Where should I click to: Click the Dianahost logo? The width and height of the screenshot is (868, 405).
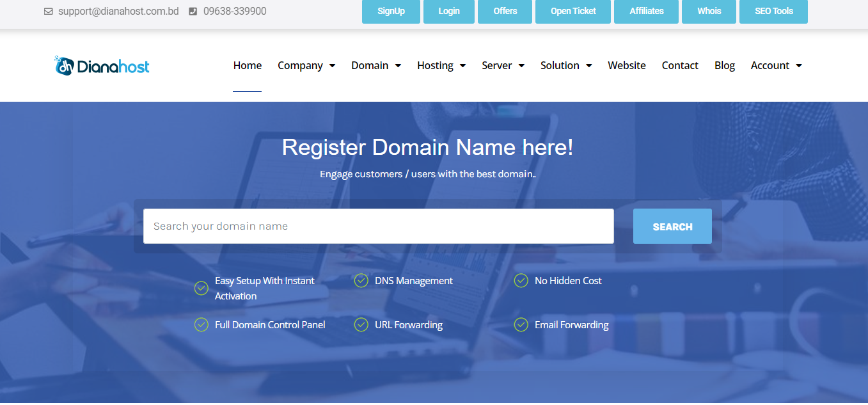click(x=102, y=65)
